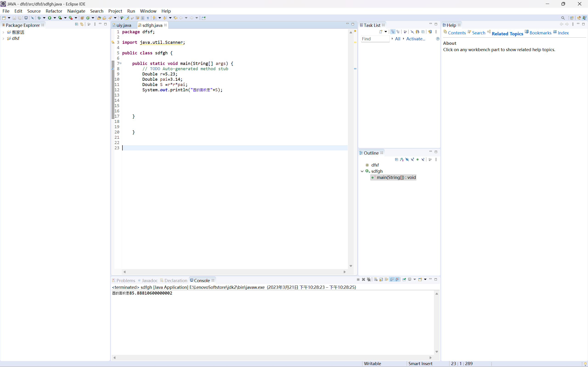Click the Debug bug icon in toolbar
This screenshot has height=367, width=588.
pos(39,18)
